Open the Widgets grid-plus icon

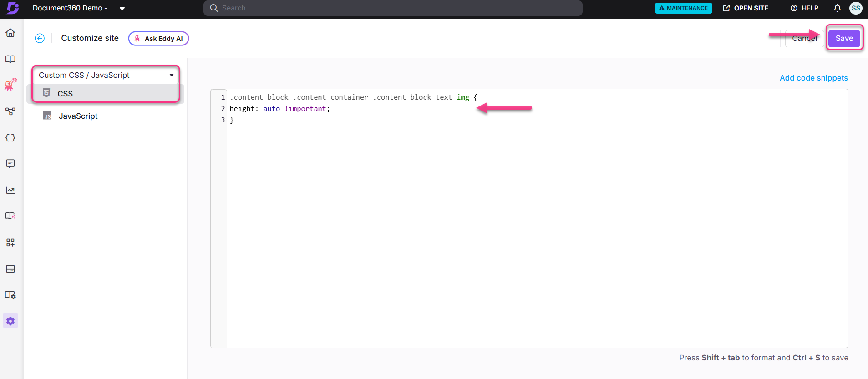click(x=10, y=243)
